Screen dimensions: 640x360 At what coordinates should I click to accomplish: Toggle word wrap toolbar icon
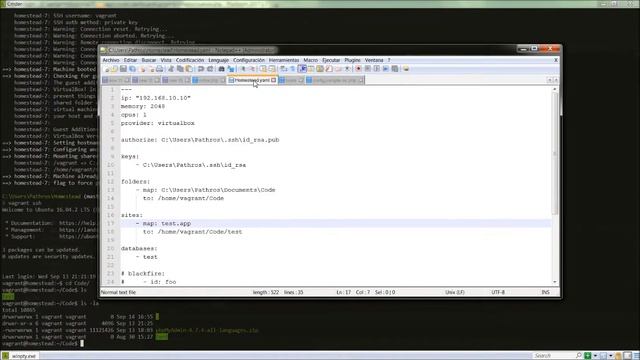[283, 69]
